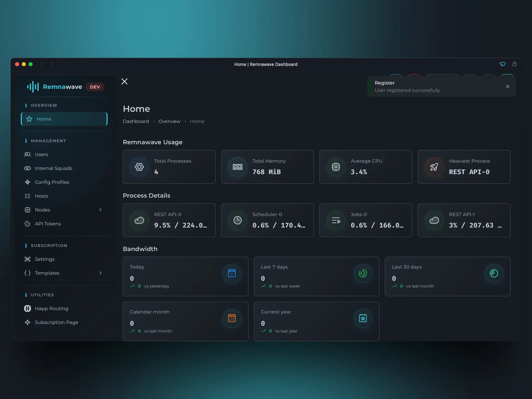Expand the Nodes submenu
Screen dimensions: 532x399
click(x=100, y=210)
